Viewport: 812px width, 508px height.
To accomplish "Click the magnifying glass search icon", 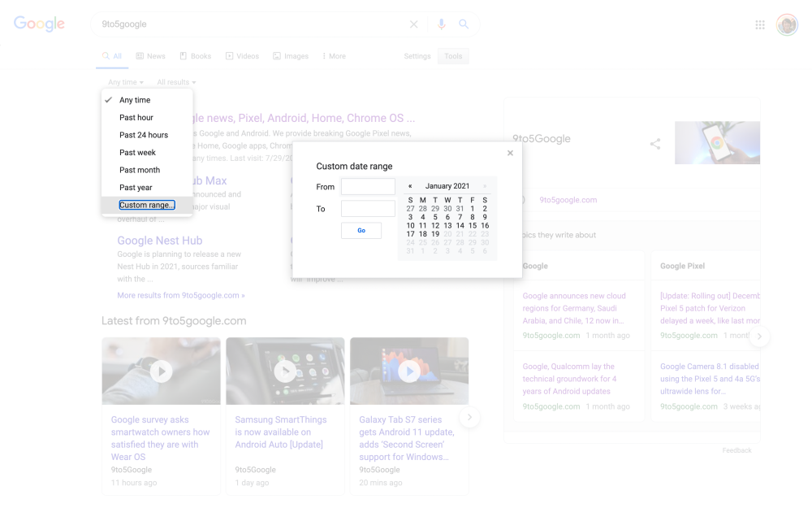I will pos(464,24).
